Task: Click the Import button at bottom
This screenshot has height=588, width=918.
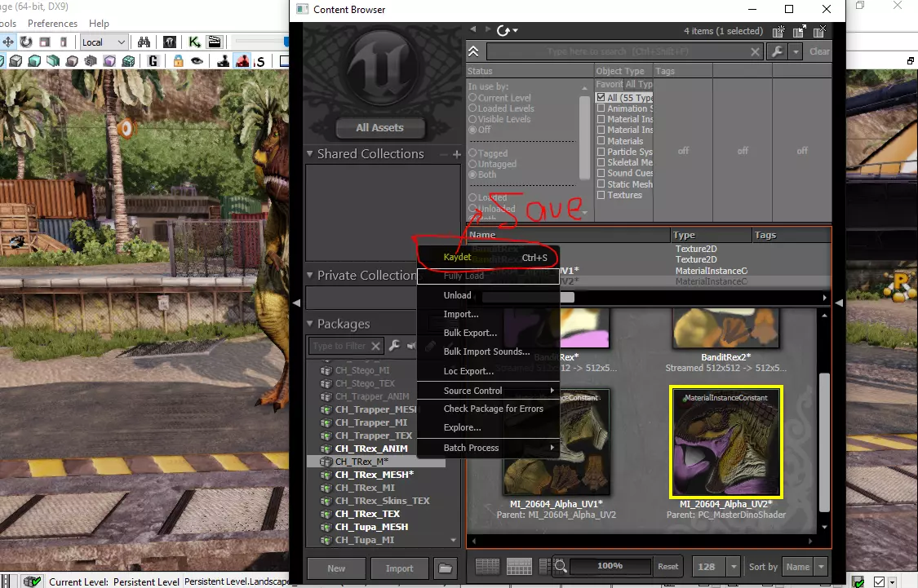Action: [x=399, y=568]
